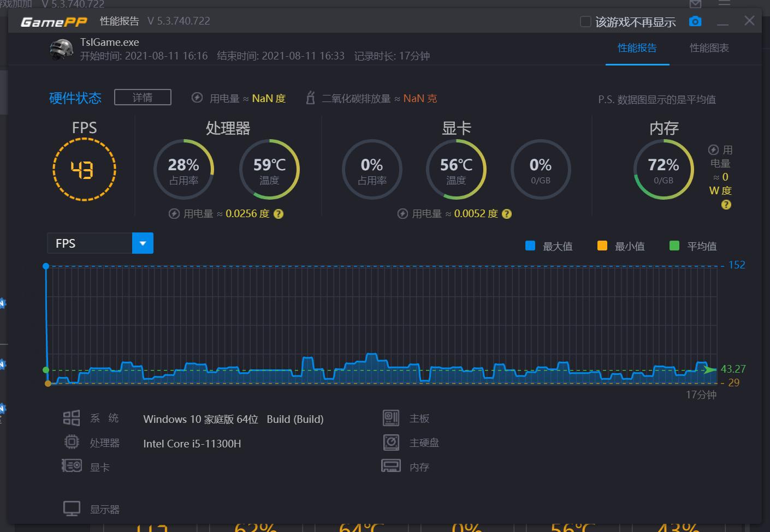Click the 详情 details button

coord(143,97)
